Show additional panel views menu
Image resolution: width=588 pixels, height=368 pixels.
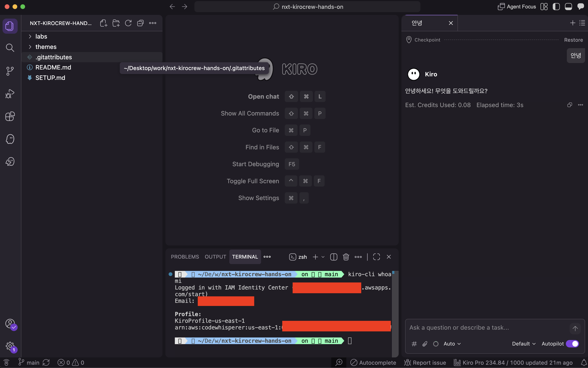267,257
